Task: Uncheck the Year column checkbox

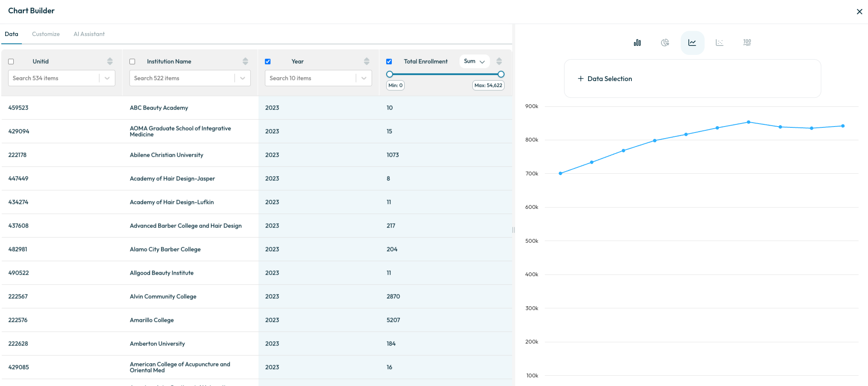Action: 268,62
